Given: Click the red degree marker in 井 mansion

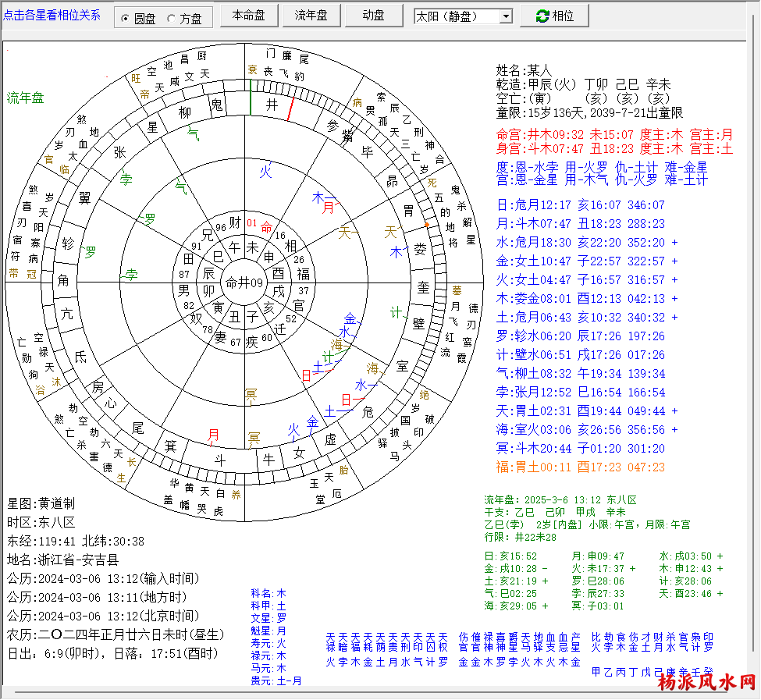Looking at the screenshot, I should point(290,109).
